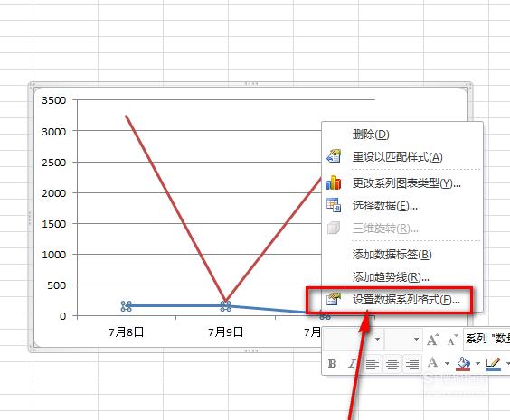This screenshot has width=510, height=420.
Task: Click the 3000 axis value
Action: (x=54, y=132)
